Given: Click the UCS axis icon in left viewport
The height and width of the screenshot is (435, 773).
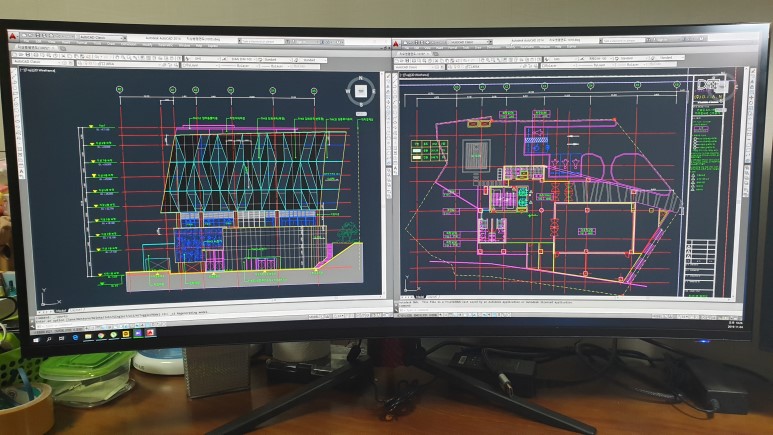Looking at the screenshot, I should (x=46, y=295).
